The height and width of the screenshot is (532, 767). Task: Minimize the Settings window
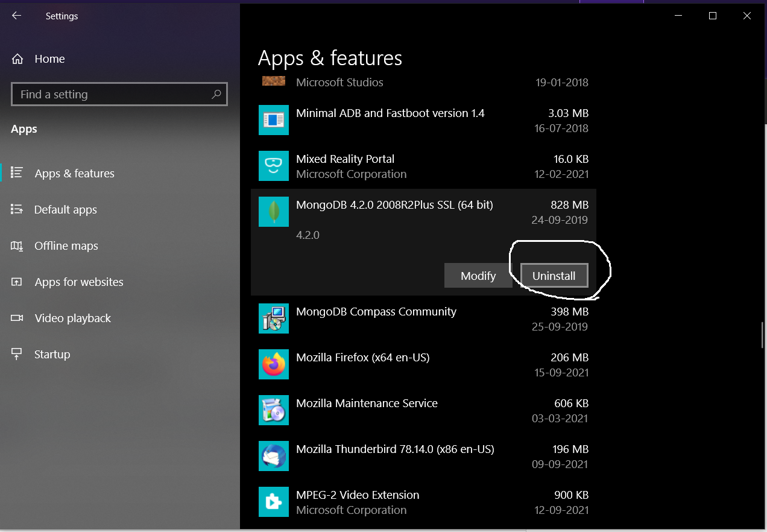click(x=678, y=16)
